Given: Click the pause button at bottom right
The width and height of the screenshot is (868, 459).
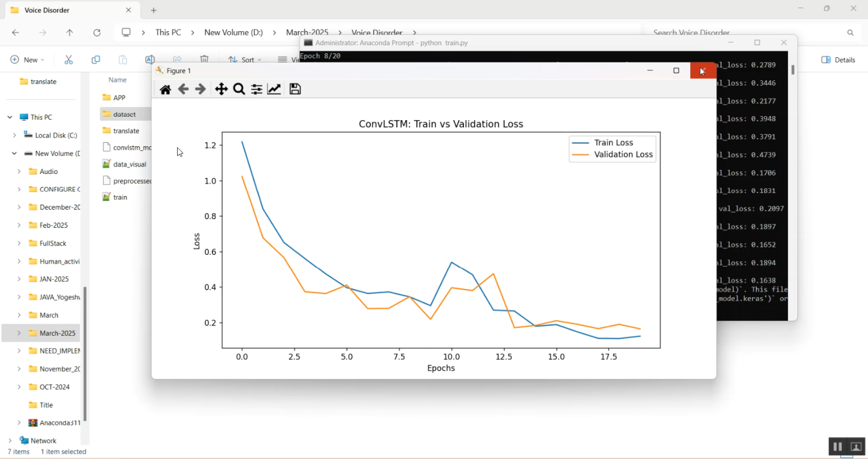Looking at the screenshot, I should click(837, 447).
